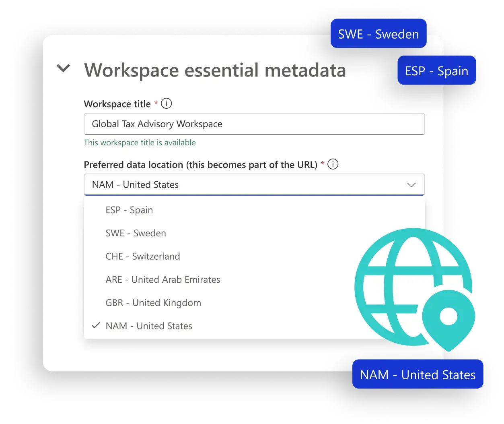Pick ARE - United Arab Emirates option
The width and height of the screenshot is (504, 424).
click(x=163, y=279)
